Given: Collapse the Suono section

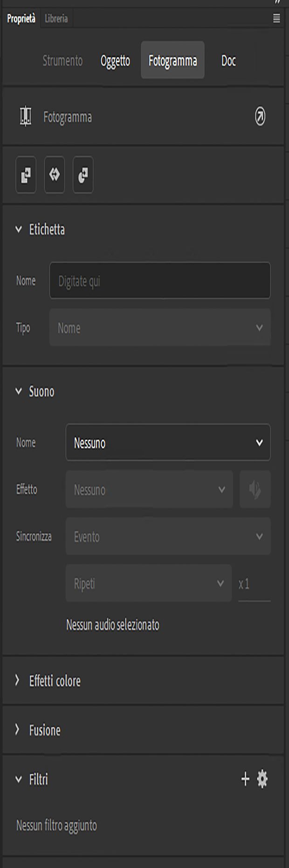Looking at the screenshot, I should (x=19, y=392).
